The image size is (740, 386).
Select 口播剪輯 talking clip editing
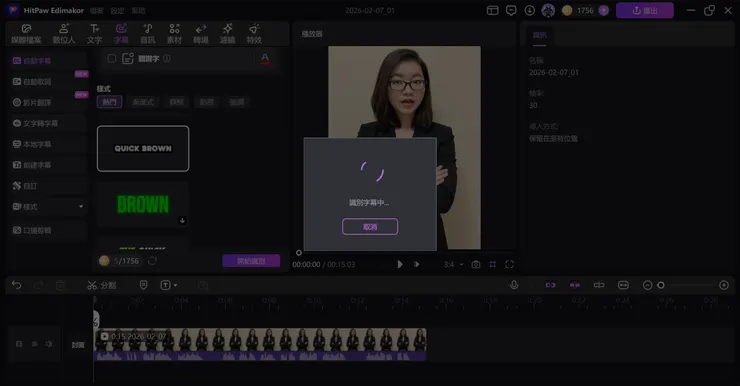[48, 230]
